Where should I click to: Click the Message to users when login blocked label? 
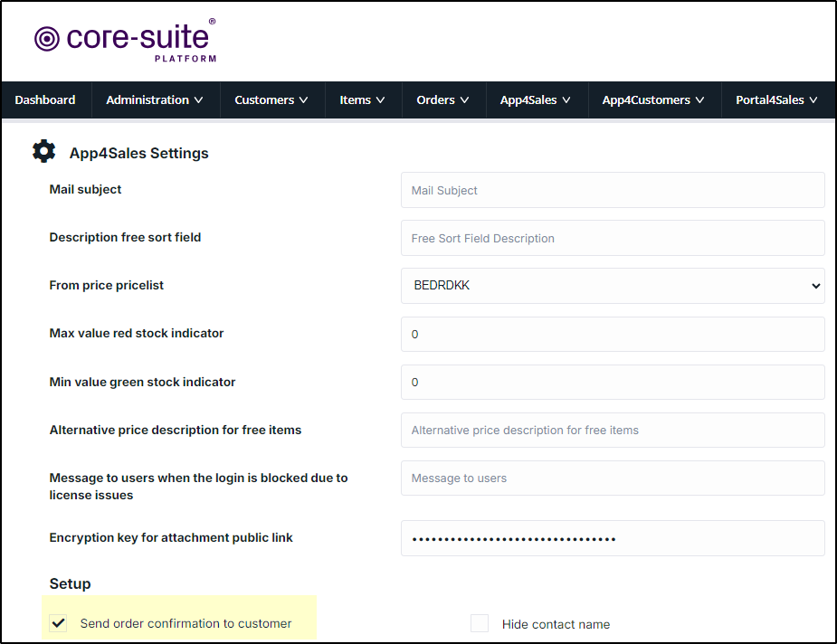[x=198, y=487]
